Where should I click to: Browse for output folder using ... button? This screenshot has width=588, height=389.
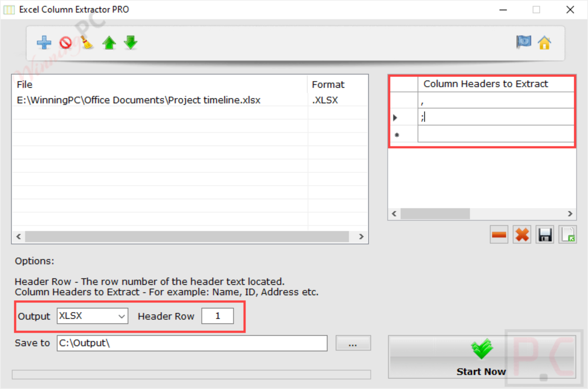point(353,343)
